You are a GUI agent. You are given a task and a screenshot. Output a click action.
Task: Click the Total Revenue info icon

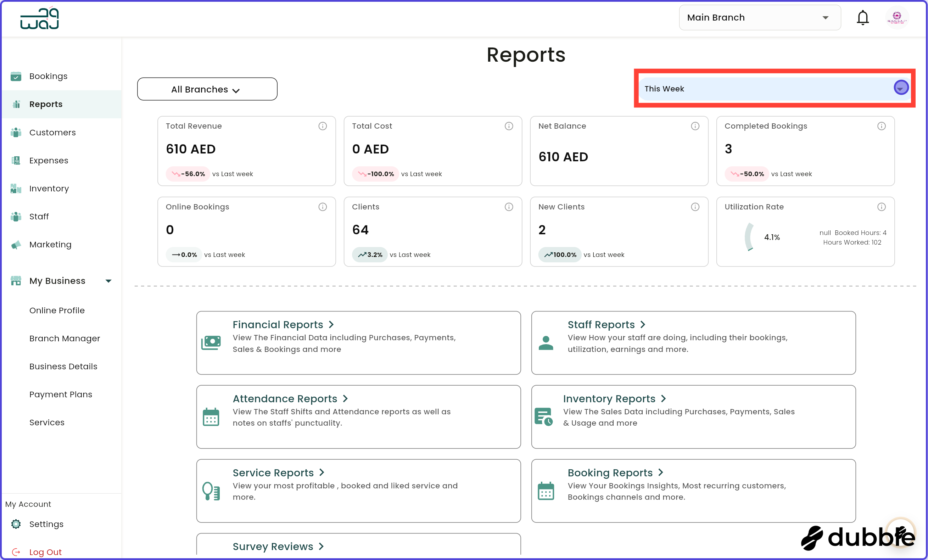point(323,126)
